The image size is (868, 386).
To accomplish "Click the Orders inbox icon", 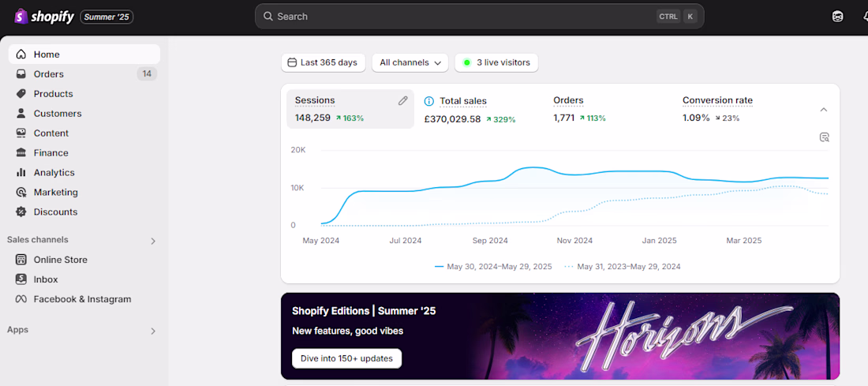I will 21,73.
